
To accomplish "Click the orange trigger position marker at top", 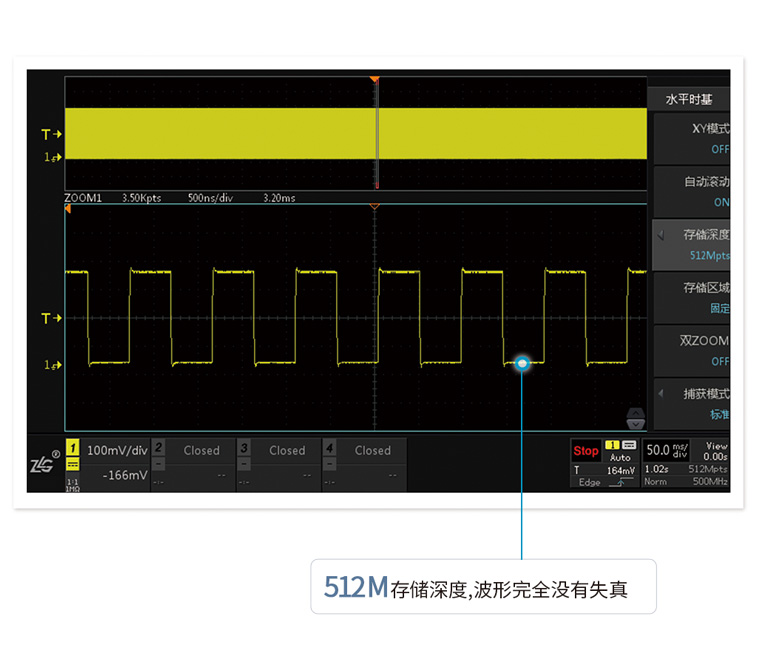I will coord(375,78).
